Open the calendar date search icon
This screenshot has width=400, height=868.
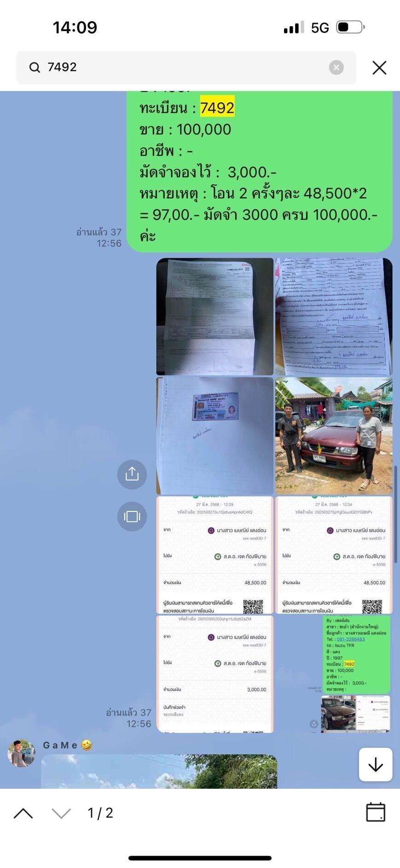coord(375,812)
